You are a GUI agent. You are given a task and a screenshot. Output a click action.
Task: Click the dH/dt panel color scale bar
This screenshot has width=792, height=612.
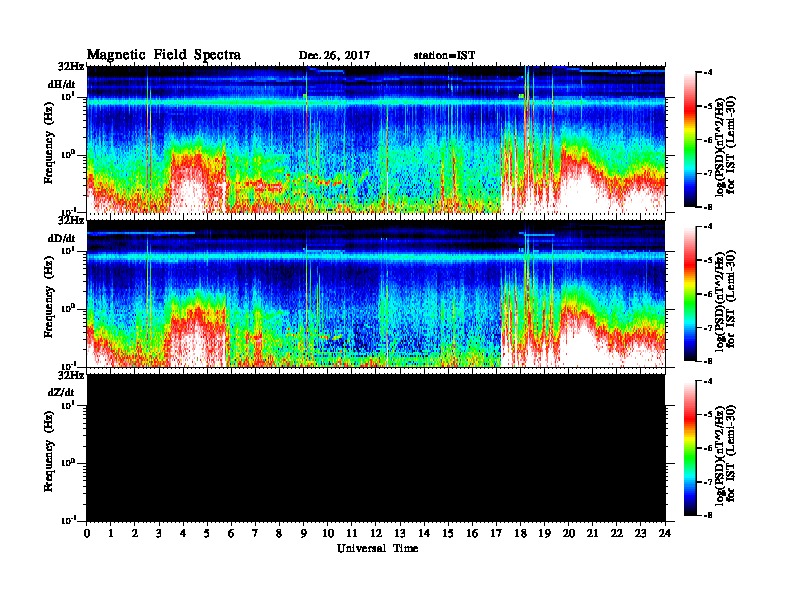pos(690,140)
